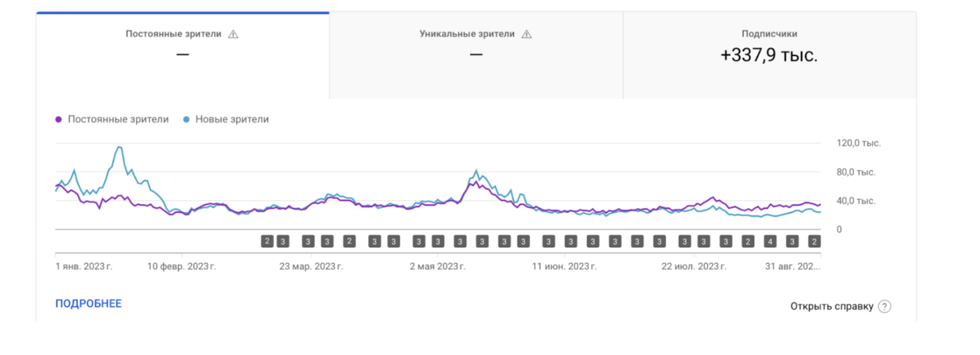Click the 23 мар. 2023 г. date label
Screen dimensions: 980x355
click(311, 266)
